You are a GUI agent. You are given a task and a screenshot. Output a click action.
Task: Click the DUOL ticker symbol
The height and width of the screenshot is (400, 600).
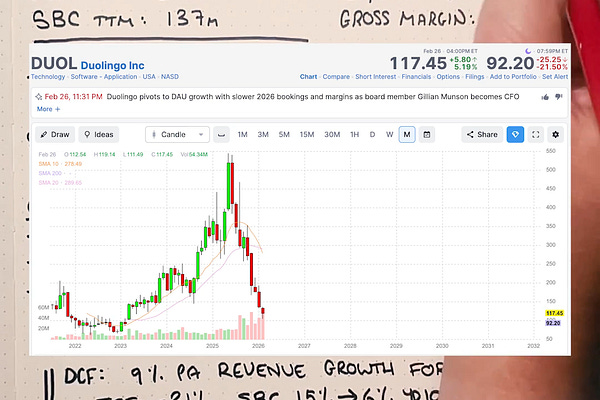(x=54, y=64)
